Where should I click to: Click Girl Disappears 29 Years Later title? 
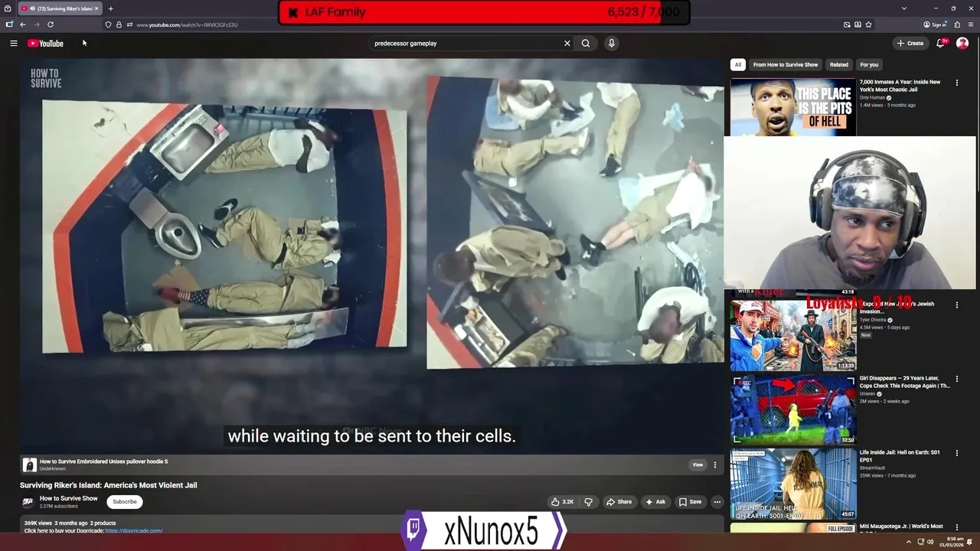(x=905, y=382)
